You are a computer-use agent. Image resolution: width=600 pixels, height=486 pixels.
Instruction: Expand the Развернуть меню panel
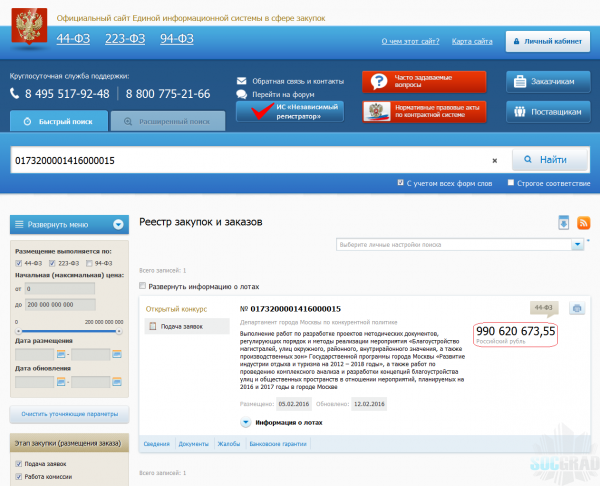pyautogui.click(x=67, y=225)
